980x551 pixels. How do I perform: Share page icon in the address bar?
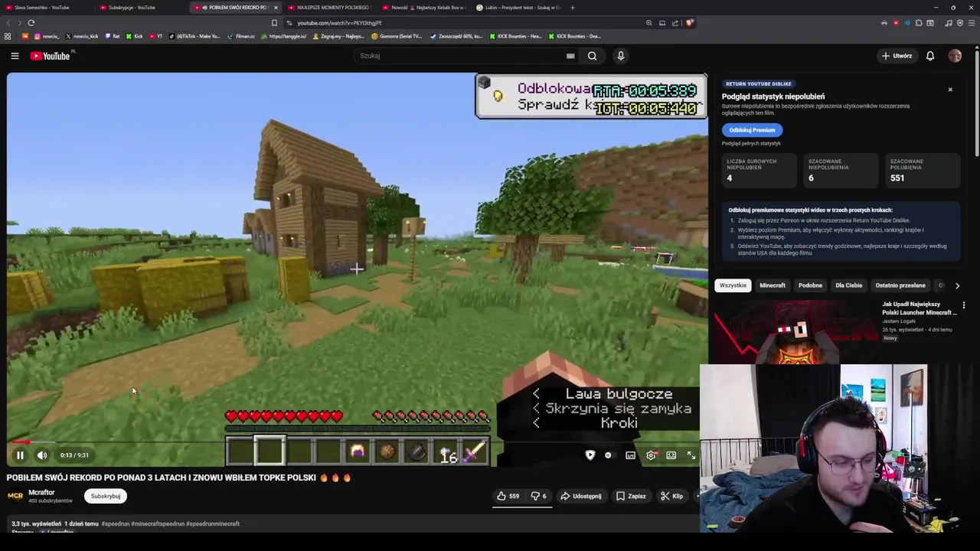675,23
